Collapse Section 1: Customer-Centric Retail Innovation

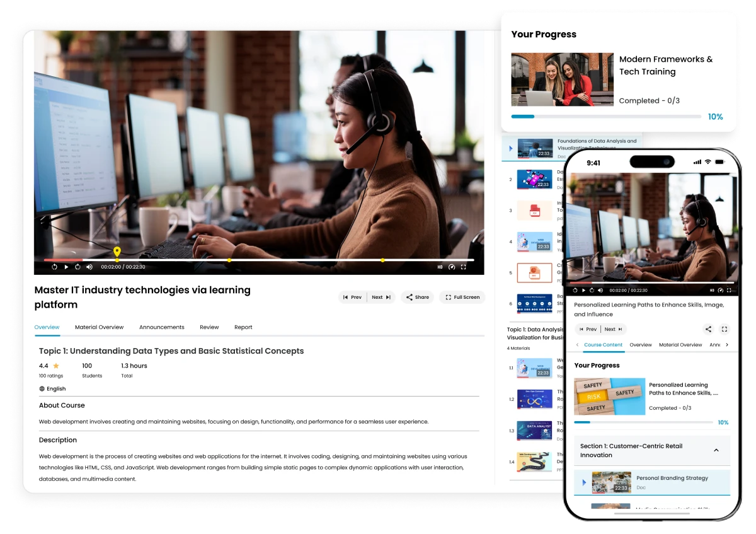(x=716, y=450)
